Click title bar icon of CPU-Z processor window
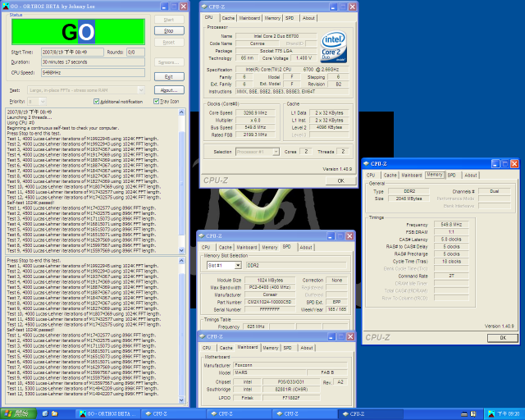Viewport: 525px width, 420px height. (204, 7)
